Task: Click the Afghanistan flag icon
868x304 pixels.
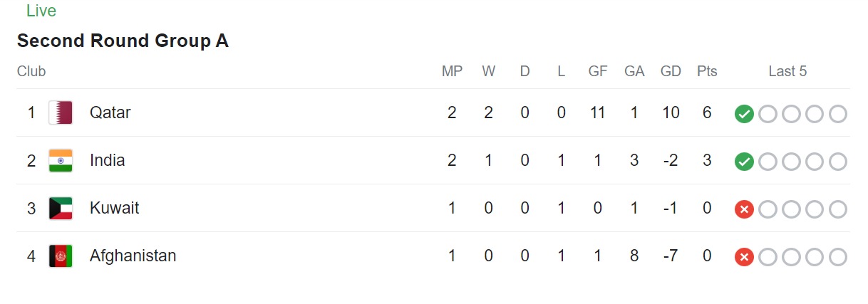Action: pos(61,256)
